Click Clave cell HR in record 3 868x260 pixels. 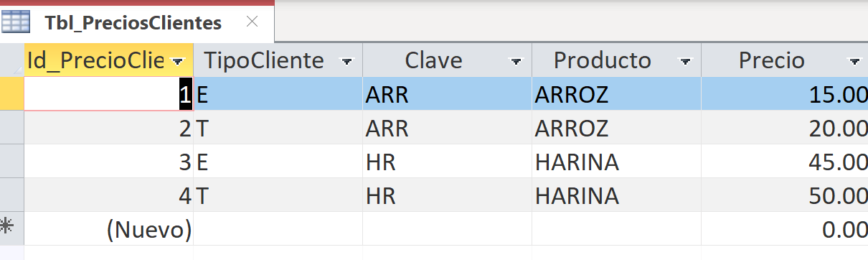447,162
